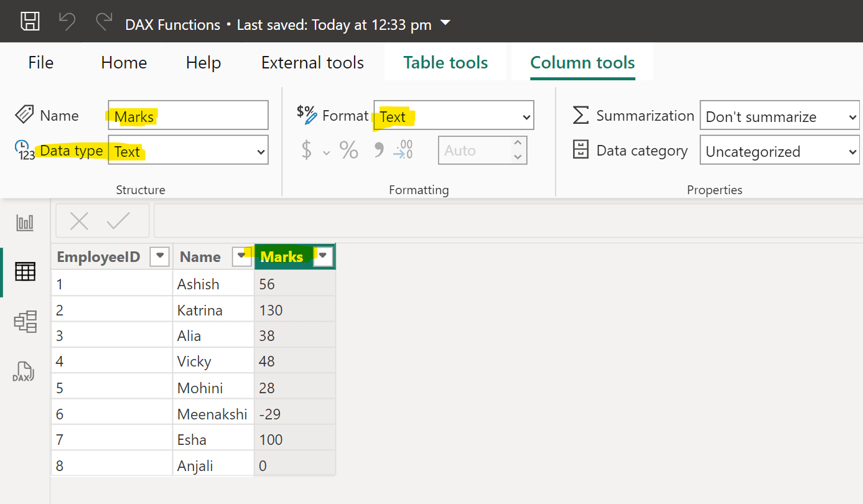Open EmployeeID column filter arrow
This screenshot has height=504, width=863.
pyautogui.click(x=160, y=256)
